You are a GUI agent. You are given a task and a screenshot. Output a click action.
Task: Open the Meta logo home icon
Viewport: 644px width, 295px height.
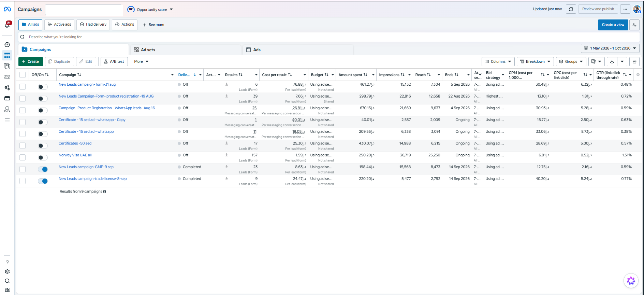[x=7, y=9]
